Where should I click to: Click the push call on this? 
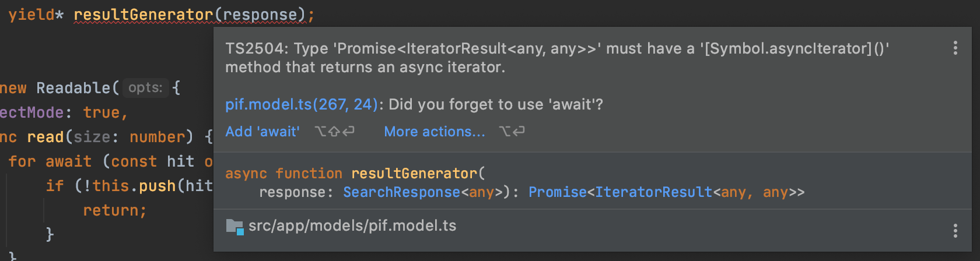tap(157, 186)
